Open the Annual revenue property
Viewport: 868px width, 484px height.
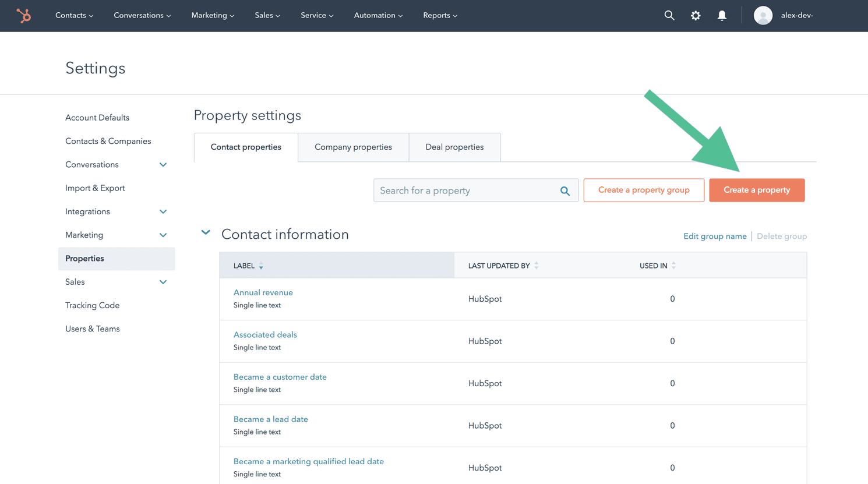click(x=263, y=292)
